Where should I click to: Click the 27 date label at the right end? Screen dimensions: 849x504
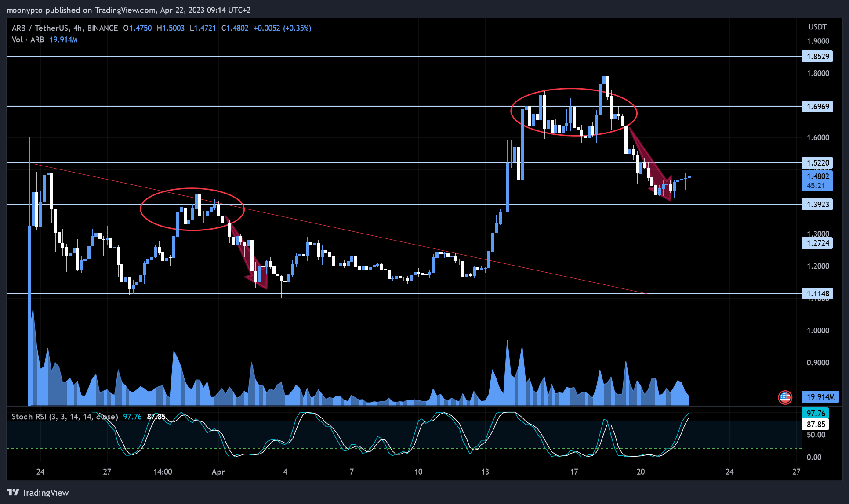click(x=796, y=472)
